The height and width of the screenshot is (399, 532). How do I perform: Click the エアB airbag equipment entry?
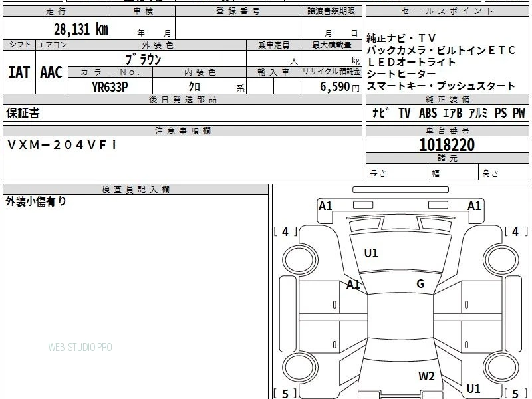pyautogui.click(x=453, y=113)
